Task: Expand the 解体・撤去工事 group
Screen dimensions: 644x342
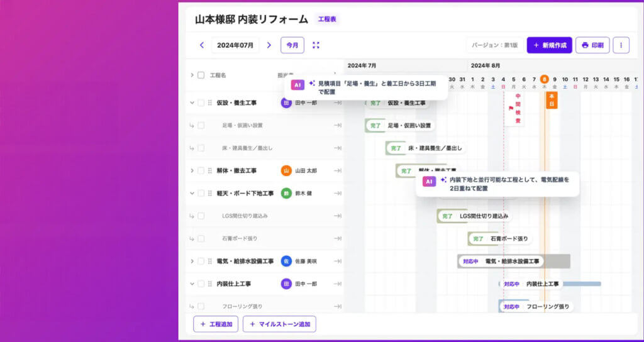Action: [x=192, y=170]
